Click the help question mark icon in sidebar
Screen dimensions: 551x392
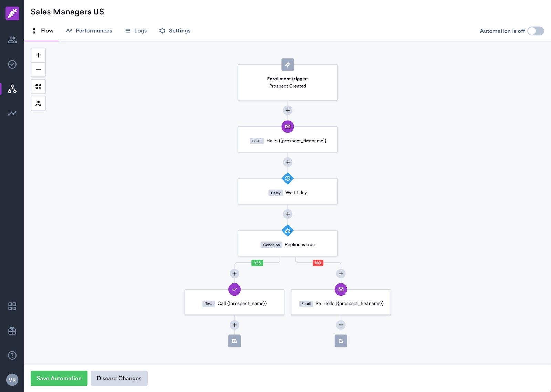[x=12, y=355]
